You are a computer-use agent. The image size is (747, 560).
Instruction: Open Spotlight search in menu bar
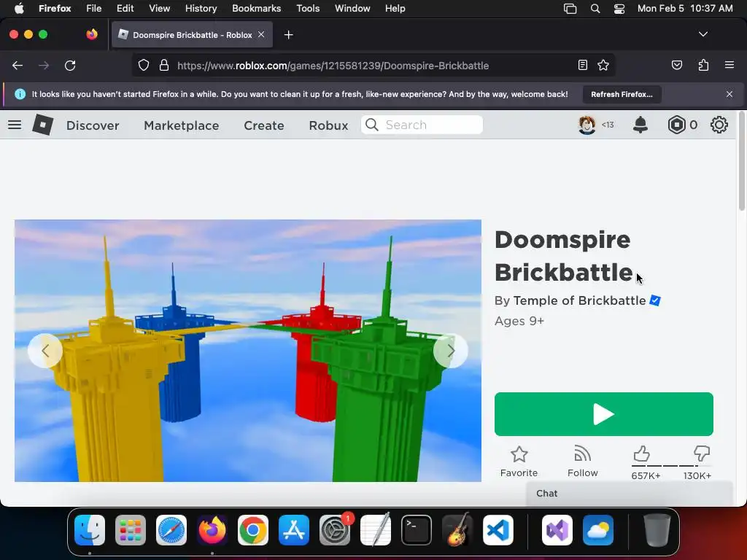[x=595, y=9]
